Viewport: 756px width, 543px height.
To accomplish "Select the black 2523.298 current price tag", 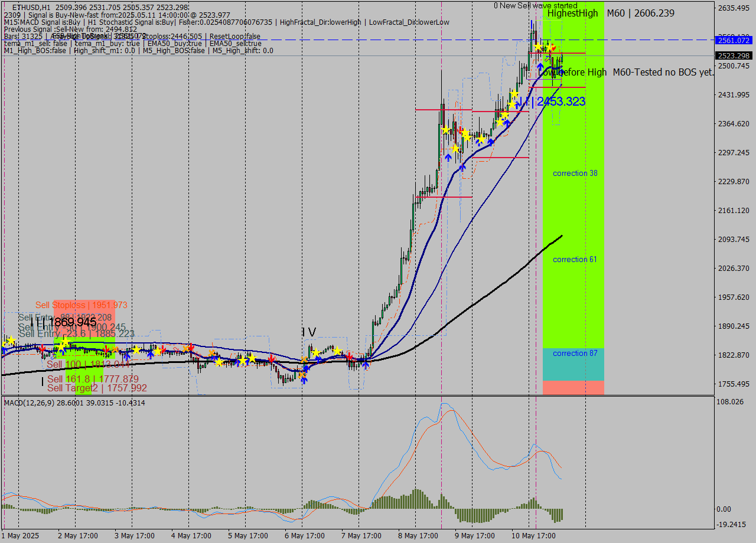I will pos(732,55).
